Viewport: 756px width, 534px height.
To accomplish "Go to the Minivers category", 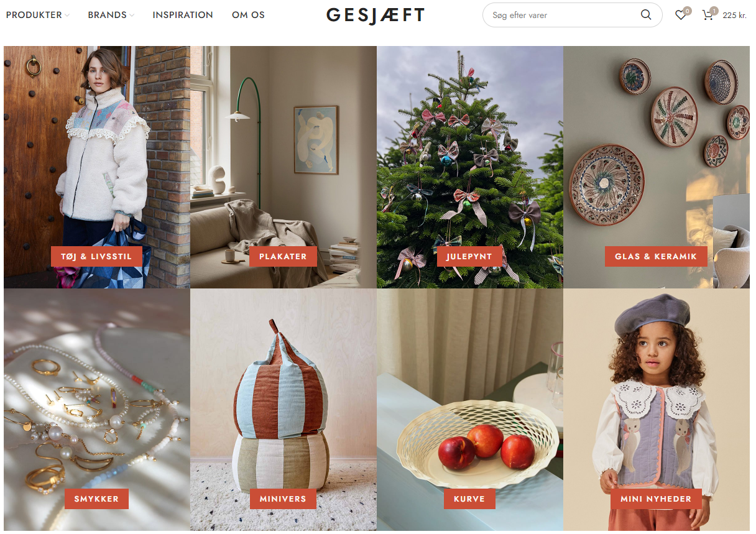I will click(283, 499).
